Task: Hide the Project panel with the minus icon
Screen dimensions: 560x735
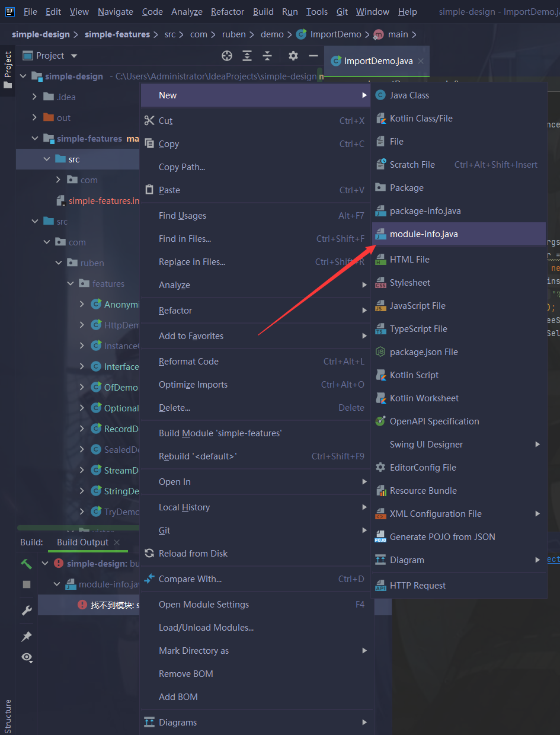Action: click(313, 56)
